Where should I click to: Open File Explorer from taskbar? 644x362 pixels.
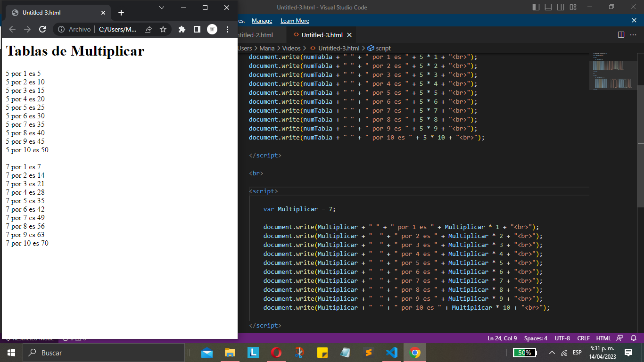[x=230, y=353]
